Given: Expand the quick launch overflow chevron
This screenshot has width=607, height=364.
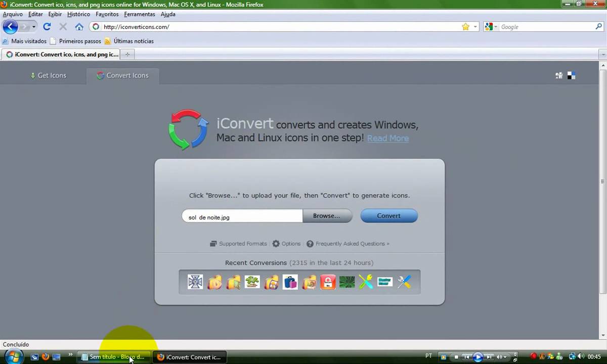Looking at the screenshot, I should tap(70, 354).
